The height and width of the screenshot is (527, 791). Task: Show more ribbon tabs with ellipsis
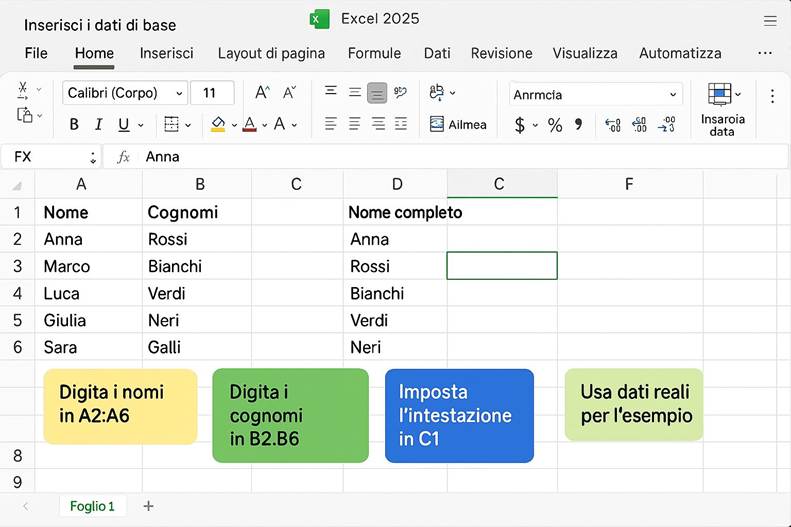click(x=765, y=53)
